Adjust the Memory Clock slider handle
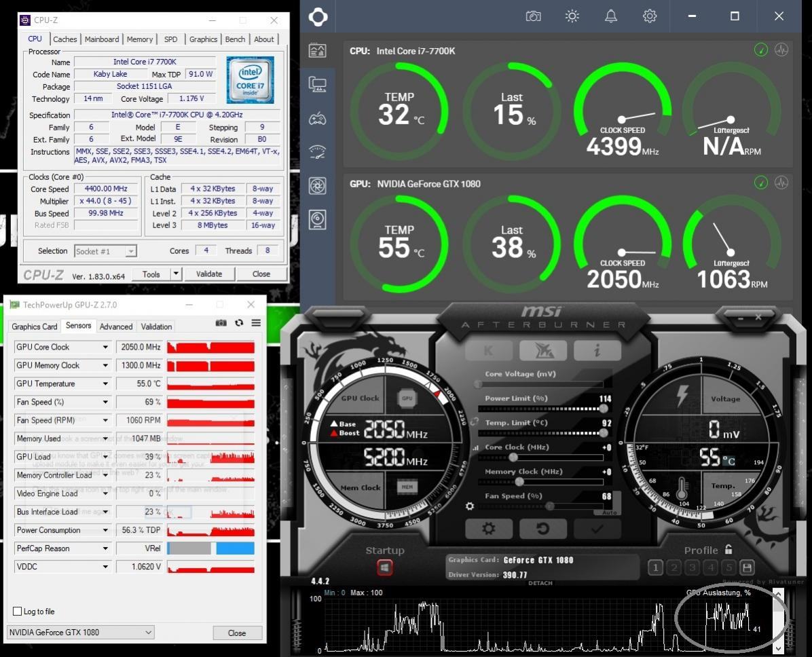Image resolution: width=812 pixels, height=657 pixels. point(519,482)
